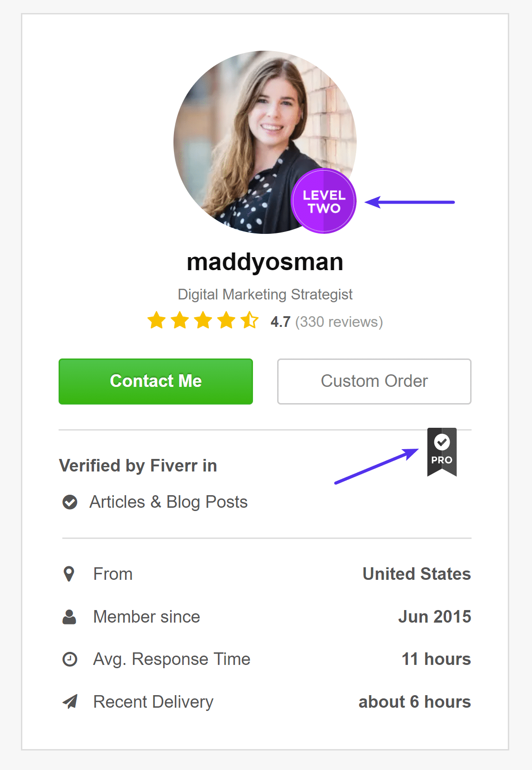Select the person icon beside Member since
The height and width of the screenshot is (770, 532).
69,617
